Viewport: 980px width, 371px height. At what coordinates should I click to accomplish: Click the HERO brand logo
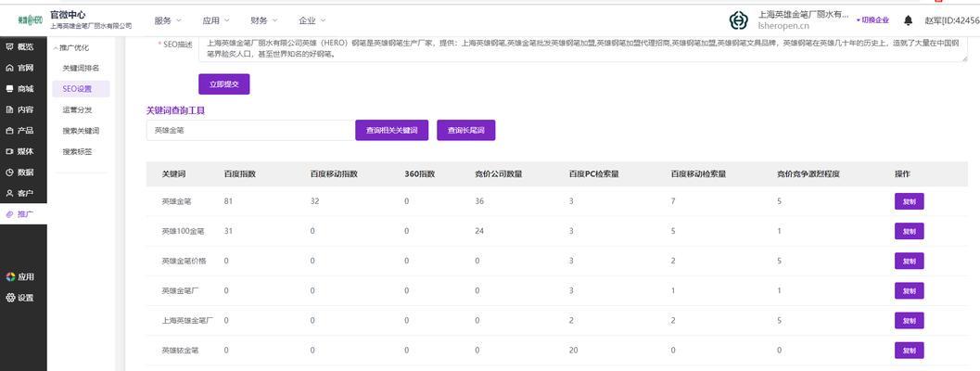pyautogui.click(x=30, y=20)
